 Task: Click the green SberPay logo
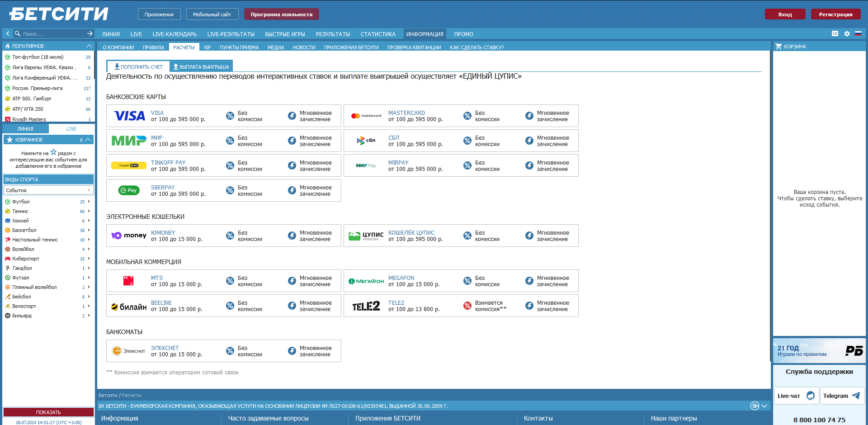[129, 190]
